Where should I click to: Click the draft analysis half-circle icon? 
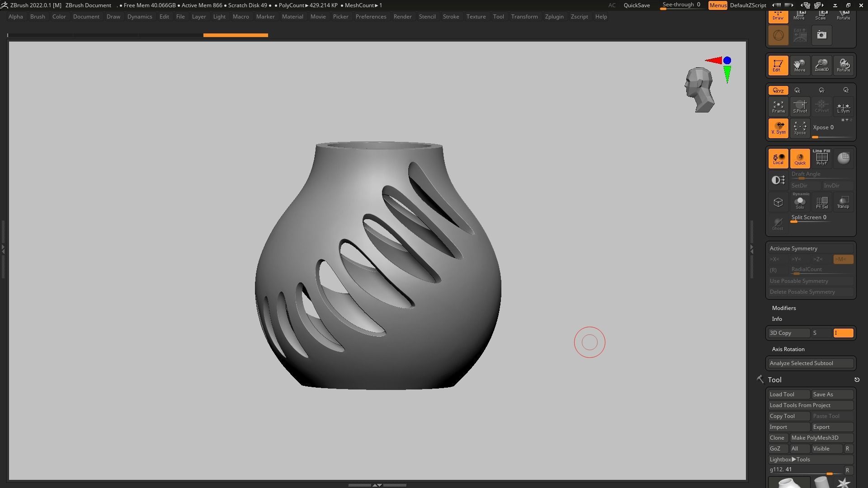(x=778, y=180)
